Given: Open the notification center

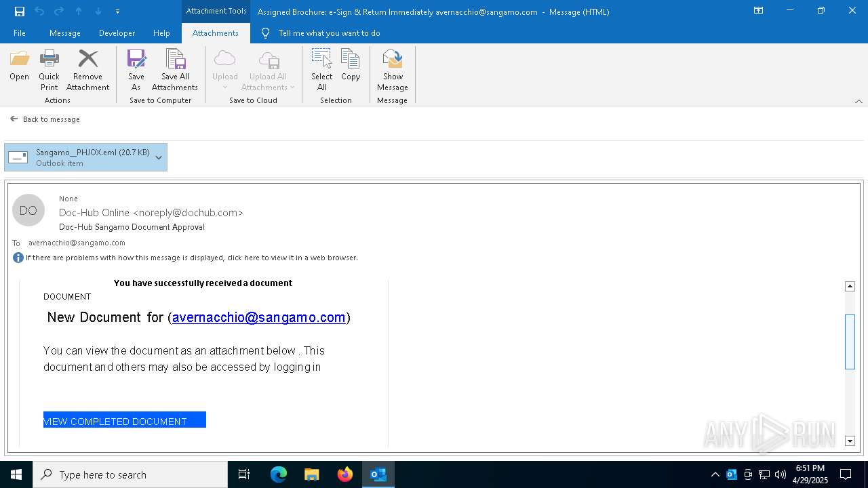Looking at the screenshot, I should (x=846, y=474).
